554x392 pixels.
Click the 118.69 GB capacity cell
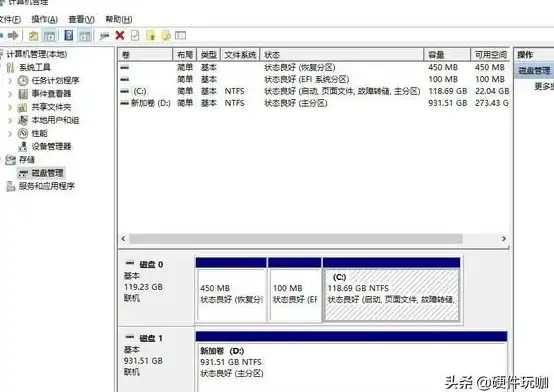[x=448, y=91]
